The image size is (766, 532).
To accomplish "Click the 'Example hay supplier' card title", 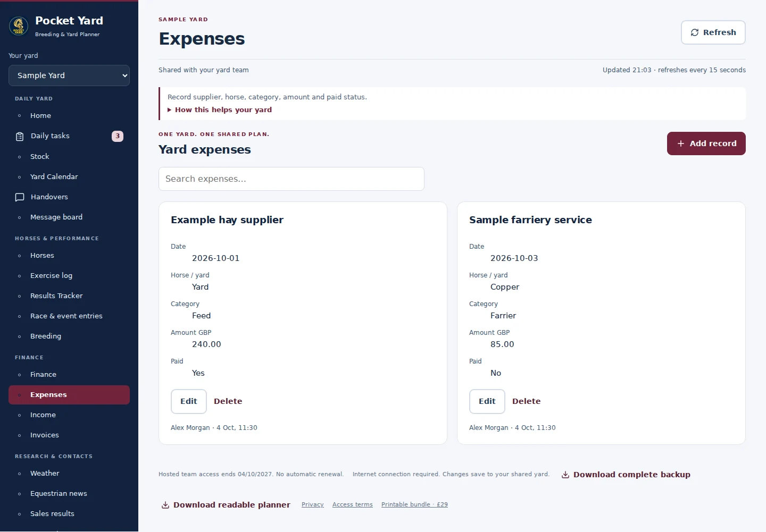I will (x=227, y=220).
